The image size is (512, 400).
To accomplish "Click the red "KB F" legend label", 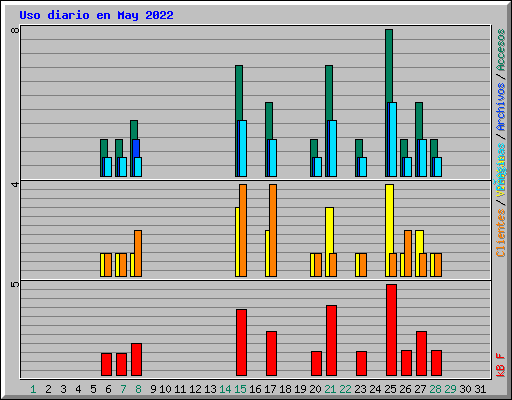I will click(x=501, y=365).
